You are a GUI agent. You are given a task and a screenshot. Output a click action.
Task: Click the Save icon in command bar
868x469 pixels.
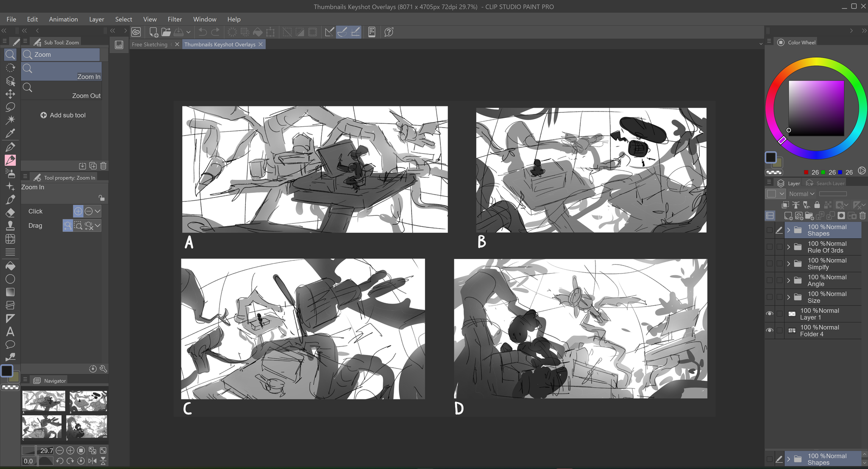179,32
